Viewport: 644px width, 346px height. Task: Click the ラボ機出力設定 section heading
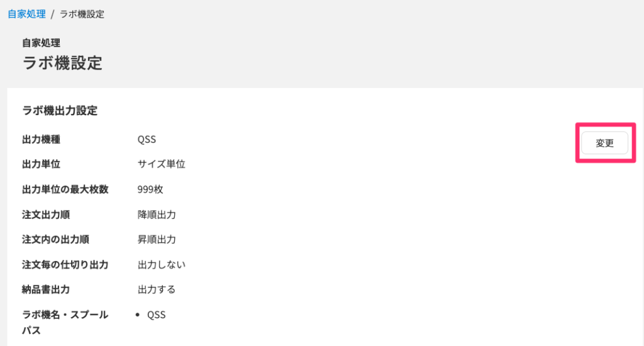60,111
